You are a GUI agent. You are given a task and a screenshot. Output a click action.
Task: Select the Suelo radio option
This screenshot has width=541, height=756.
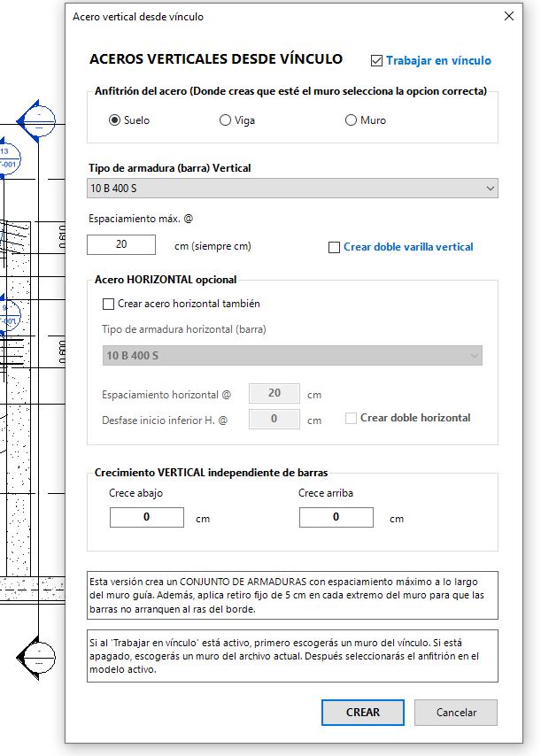pos(114,120)
